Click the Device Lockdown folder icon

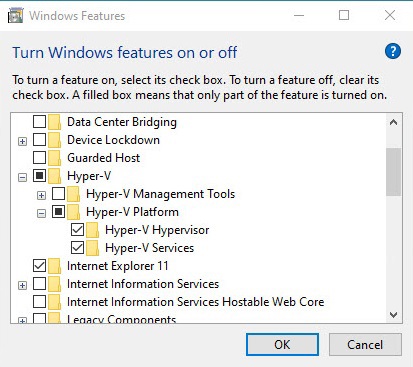coord(55,140)
